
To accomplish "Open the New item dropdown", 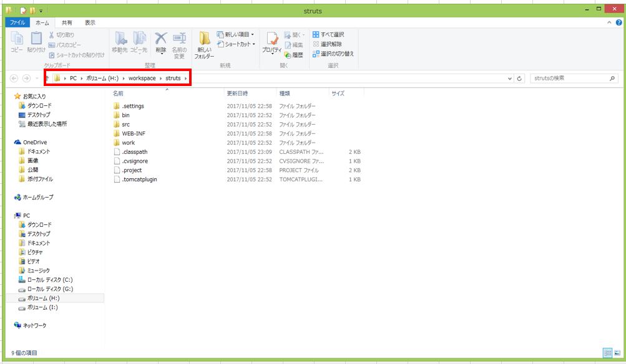I will [x=235, y=35].
